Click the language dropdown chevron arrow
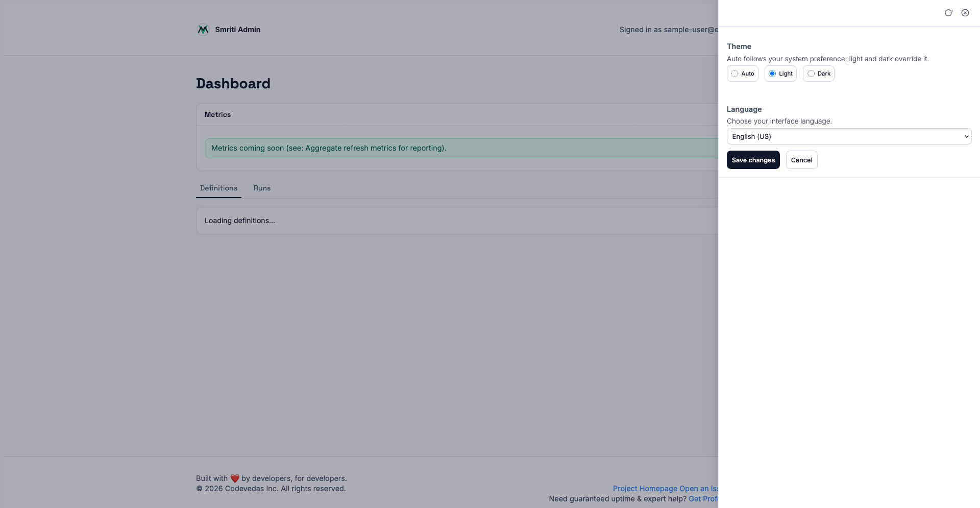The width and height of the screenshot is (980, 508). 966,136
